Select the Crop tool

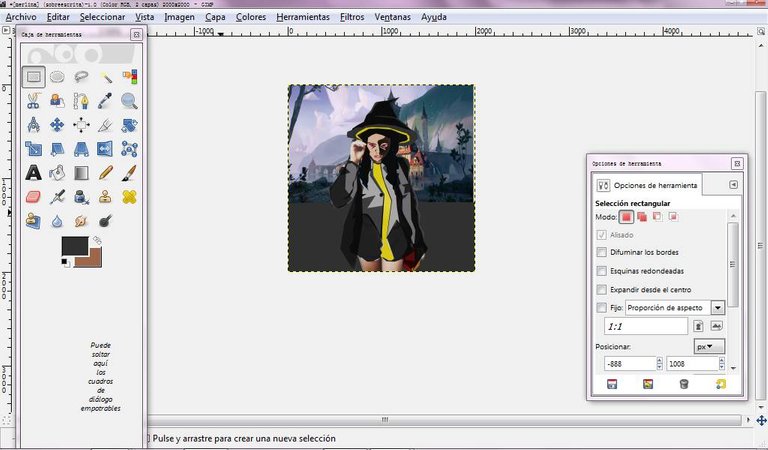coord(105,125)
